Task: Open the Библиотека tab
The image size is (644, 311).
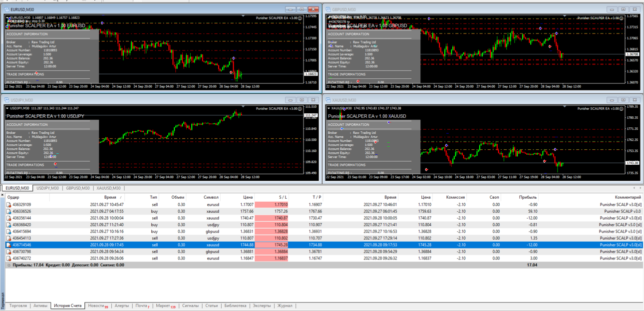Action: [x=235, y=306]
